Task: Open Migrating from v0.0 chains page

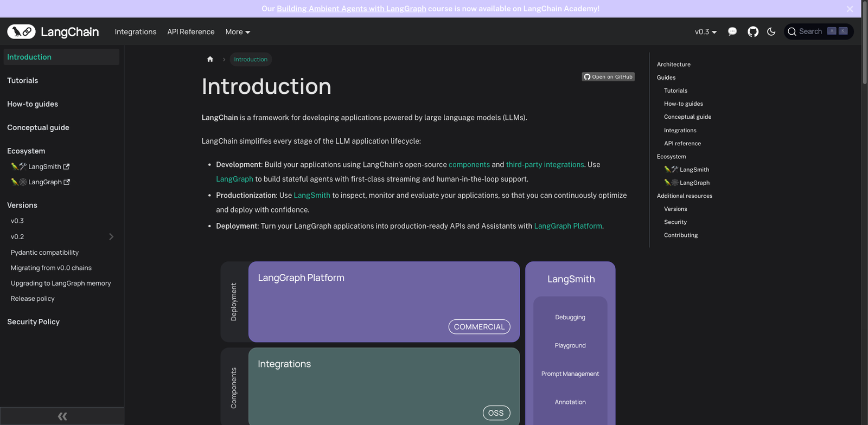Action: click(x=51, y=268)
